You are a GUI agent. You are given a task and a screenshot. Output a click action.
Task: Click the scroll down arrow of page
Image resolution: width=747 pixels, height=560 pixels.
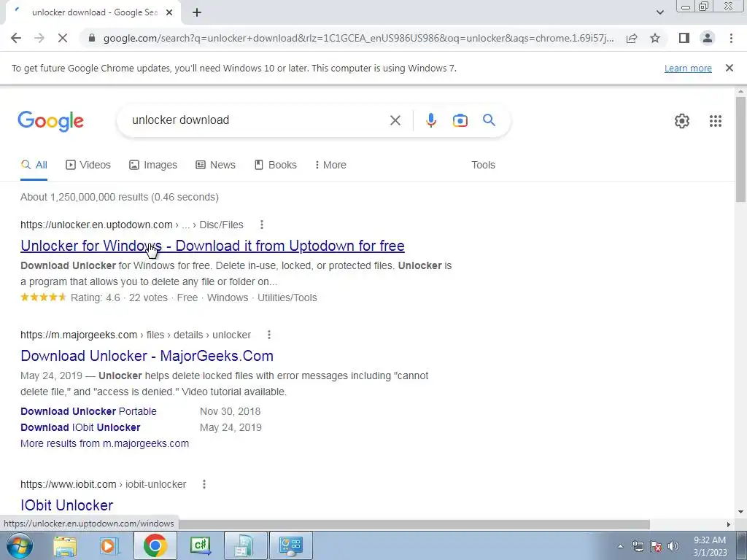tap(740, 513)
